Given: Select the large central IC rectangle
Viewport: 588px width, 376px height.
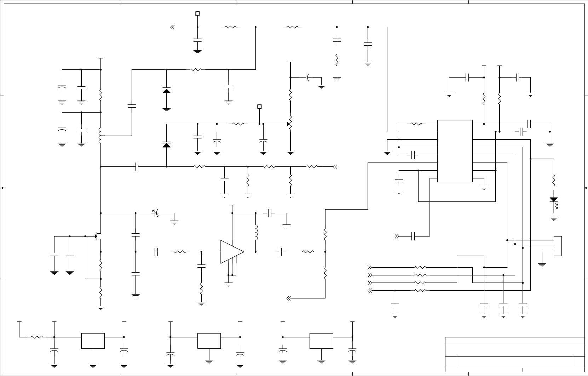Looking at the screenshot, I should tap(455, 151).
